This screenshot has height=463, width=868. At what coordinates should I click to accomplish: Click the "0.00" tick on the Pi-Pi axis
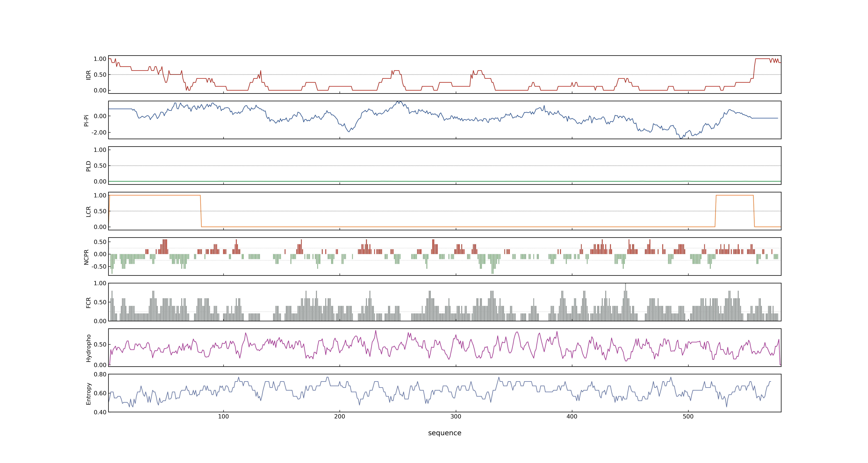coord(100,116)
